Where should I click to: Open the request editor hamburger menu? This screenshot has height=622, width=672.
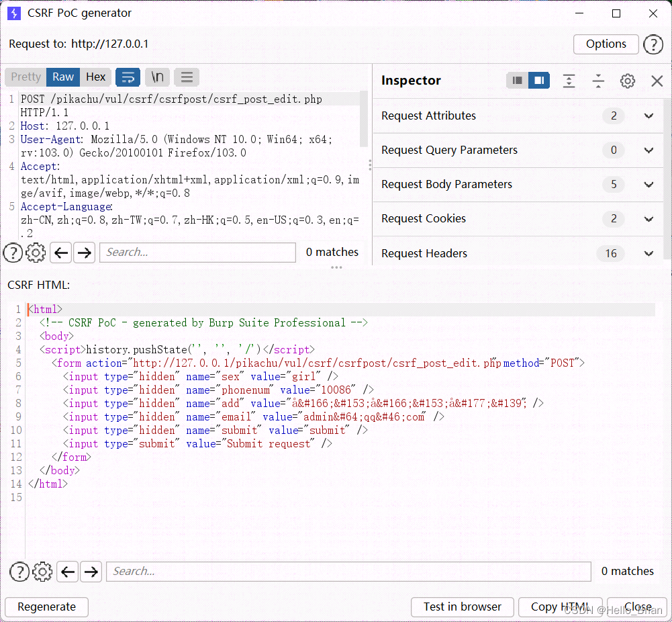coord(187,77)
